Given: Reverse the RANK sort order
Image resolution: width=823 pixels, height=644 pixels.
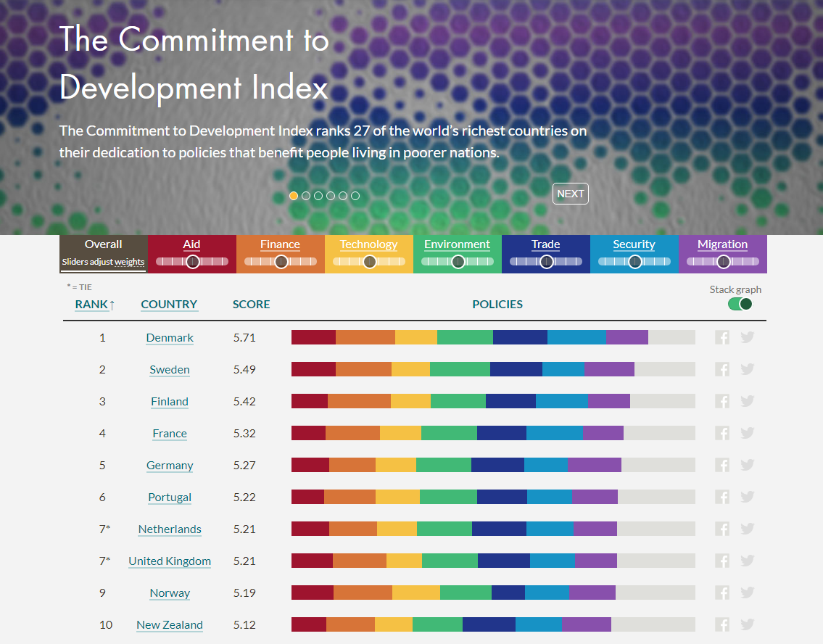Looking at the screenshot, I should tap(94, 304).
